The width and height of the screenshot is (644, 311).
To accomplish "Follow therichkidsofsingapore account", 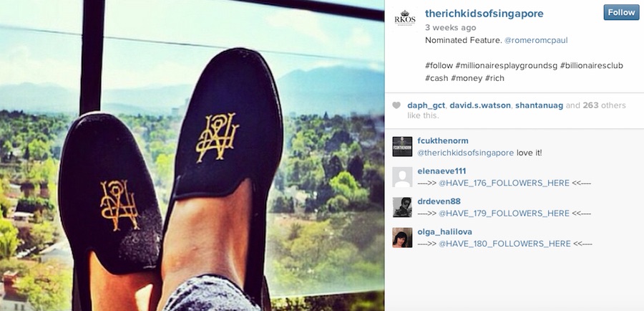I will coord(621,12).
